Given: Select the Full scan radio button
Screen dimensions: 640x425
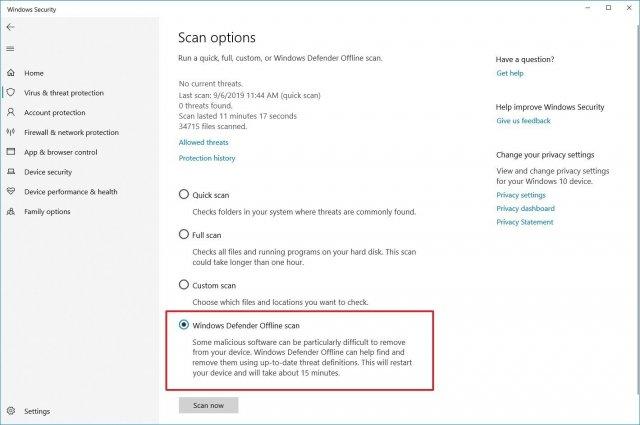Looking at the screenshot, I should 184,234.
